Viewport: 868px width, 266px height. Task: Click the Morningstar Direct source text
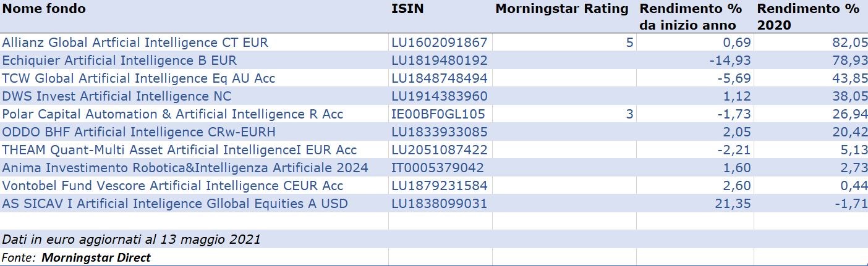(x=96, y=257)
